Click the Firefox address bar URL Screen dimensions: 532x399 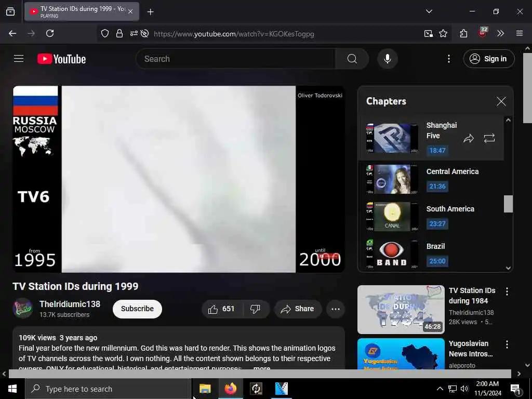click(234, 34)
